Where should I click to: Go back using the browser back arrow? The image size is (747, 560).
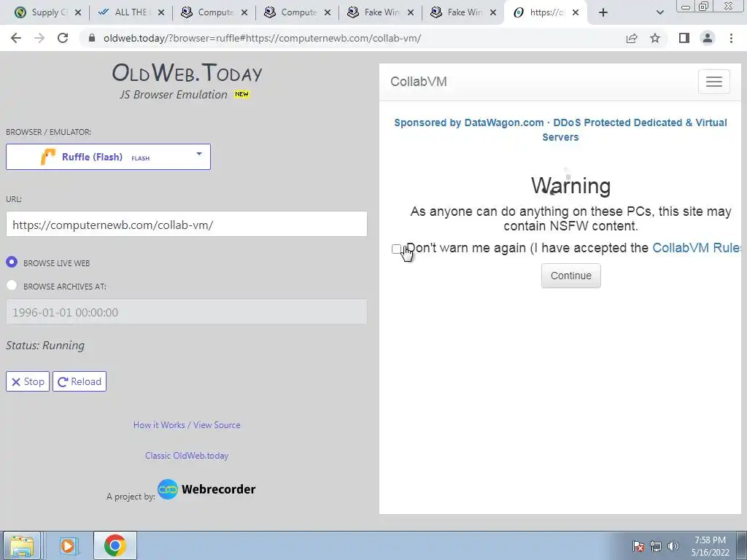coord(16,38)
